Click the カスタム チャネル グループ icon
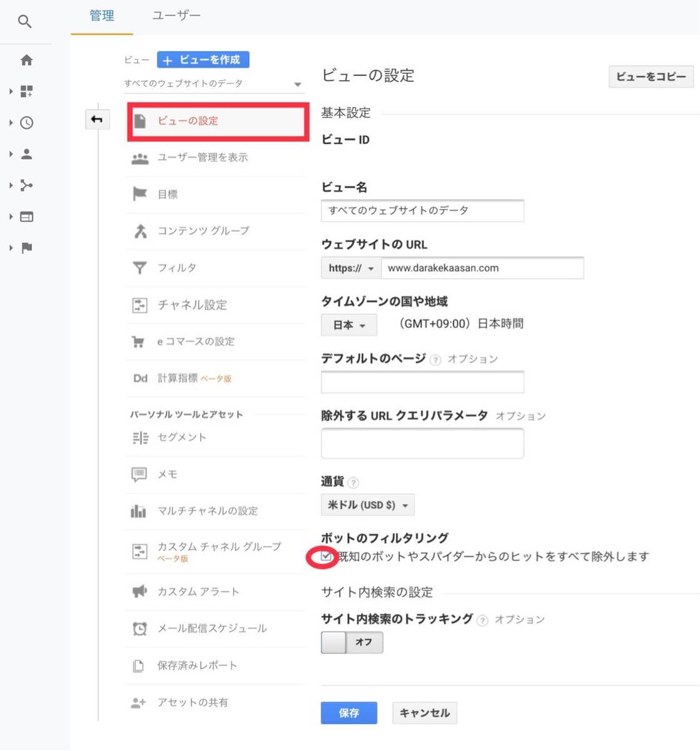The width and height of the screenshot is (700, 751). pos(140,551)
